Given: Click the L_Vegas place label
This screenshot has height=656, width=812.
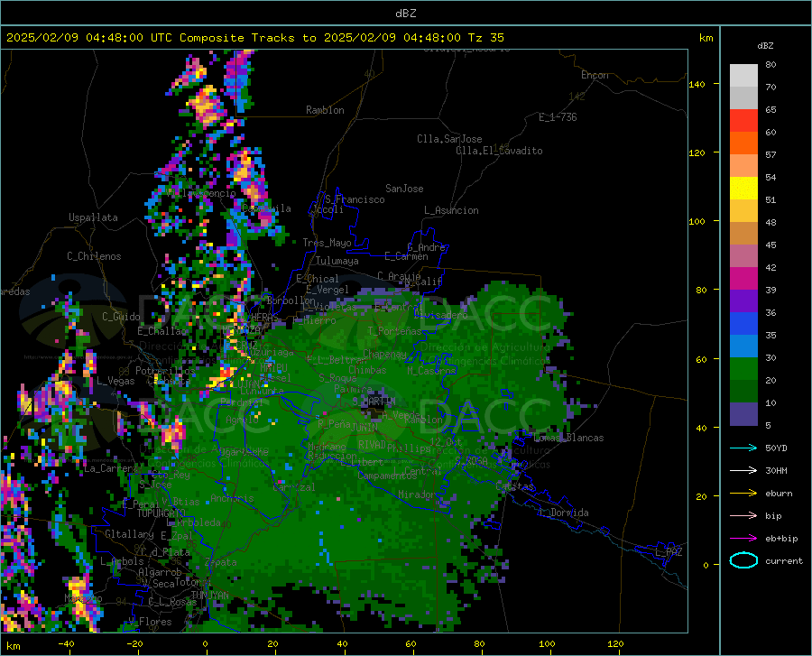Looking at the screenshot, I should [115, 381].
